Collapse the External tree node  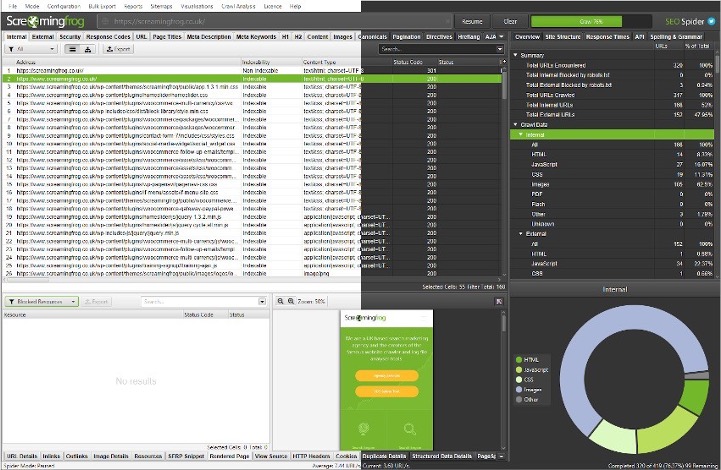[521, 233]
